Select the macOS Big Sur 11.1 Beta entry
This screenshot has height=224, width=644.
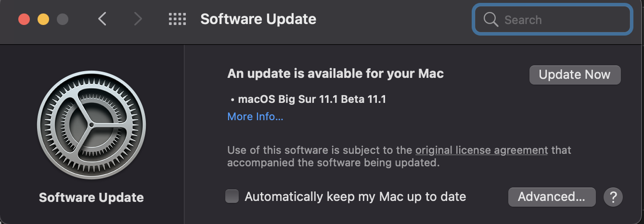point(308,100)
